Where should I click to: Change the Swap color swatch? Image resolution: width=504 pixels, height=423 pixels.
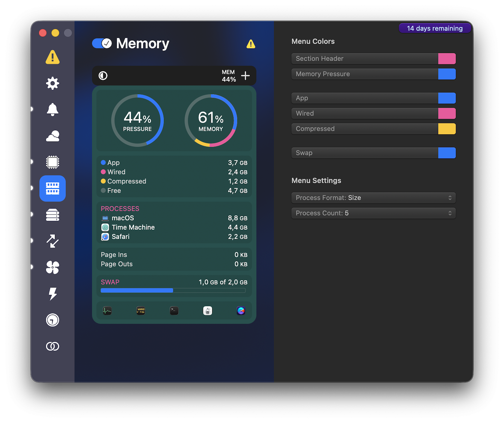click(447, 153)
